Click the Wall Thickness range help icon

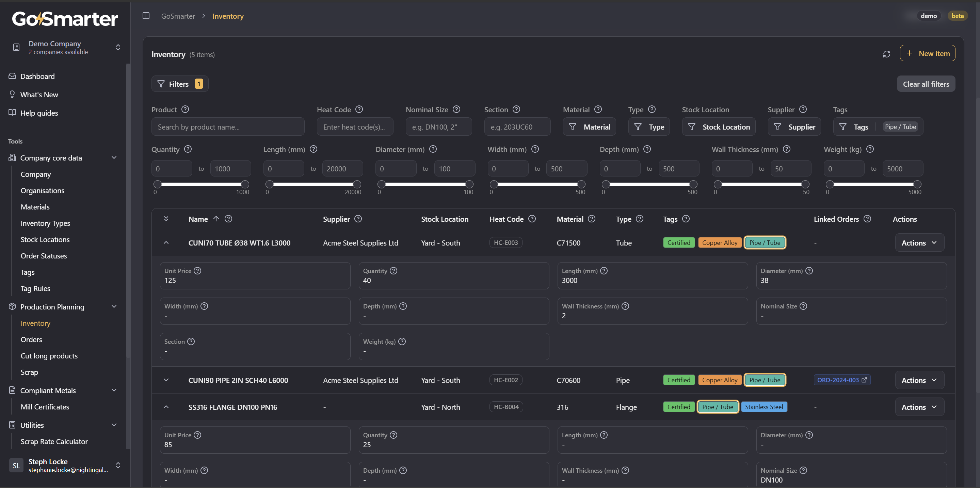787,149
